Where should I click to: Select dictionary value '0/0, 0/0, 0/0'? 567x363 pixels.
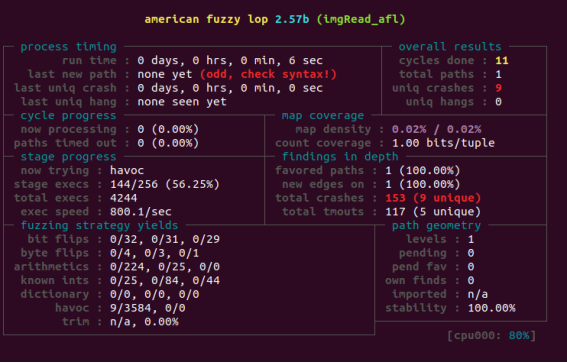click(154, 294)
